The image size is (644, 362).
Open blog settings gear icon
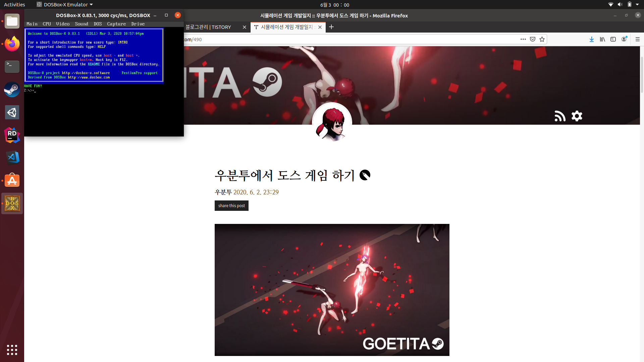[577, 116]
